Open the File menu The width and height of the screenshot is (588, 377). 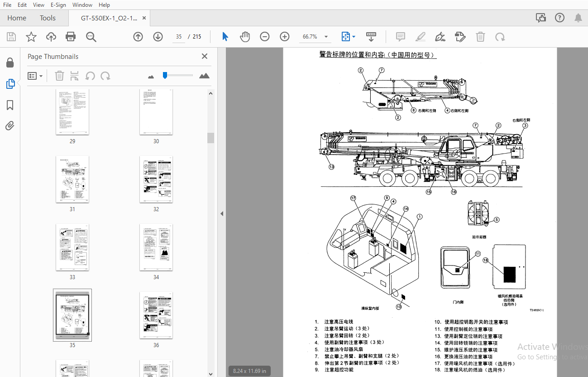click(x=7, y=5)
